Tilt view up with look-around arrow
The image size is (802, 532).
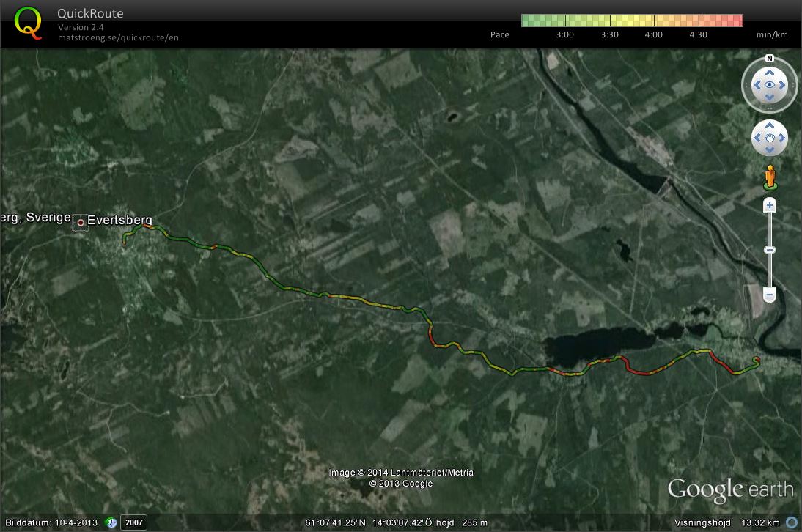pos(770,73)
